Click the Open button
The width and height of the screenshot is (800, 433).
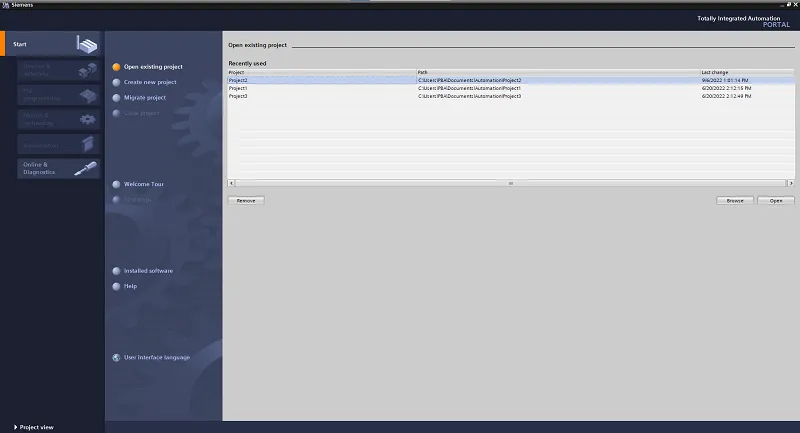click(x=776, y=200)
